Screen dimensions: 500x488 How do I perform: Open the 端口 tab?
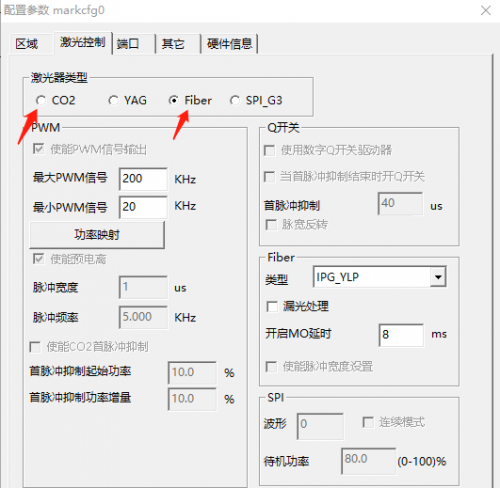pos(128,44)
